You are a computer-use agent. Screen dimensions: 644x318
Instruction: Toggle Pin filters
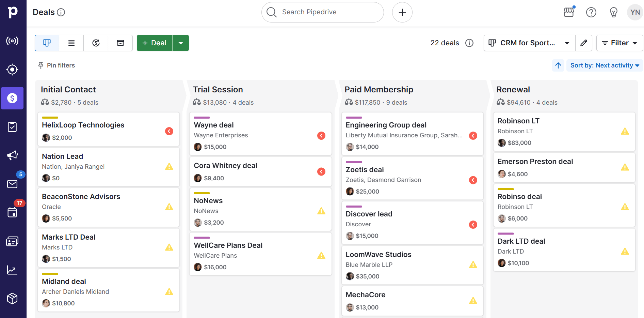56,65
